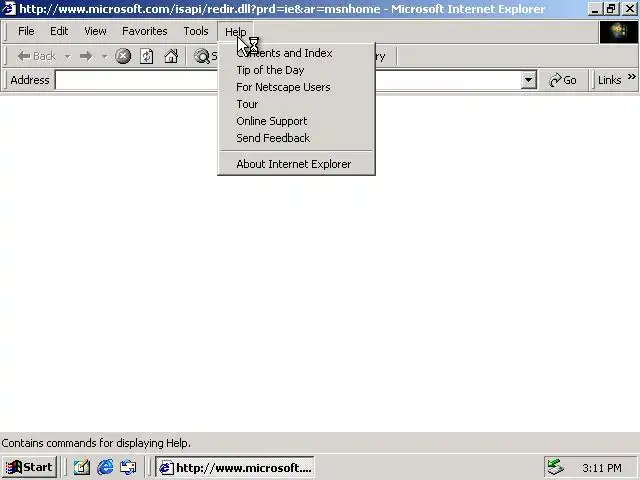The image size is (640, 480).
Task: Expand the Links toolbar chevron
Action: pos(631,77)
